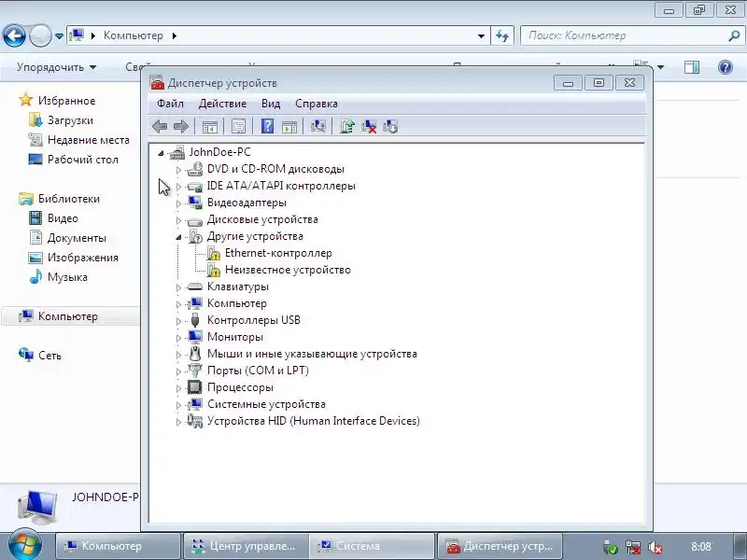Screen dimensions: 747x560
Task: Expand Процессоры node
Action: coord(178,388)
